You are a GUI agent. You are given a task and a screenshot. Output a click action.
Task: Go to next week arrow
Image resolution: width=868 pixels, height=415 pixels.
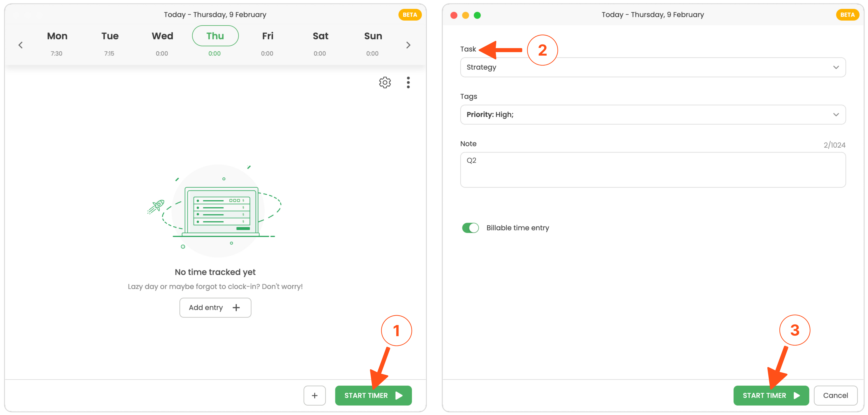[408, 45]
